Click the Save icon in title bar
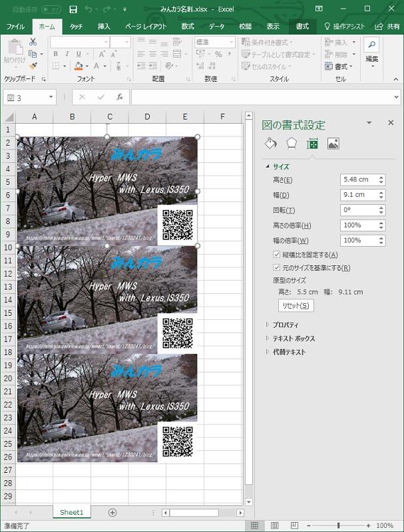Viewport: 404px width, 532px height. [73, 9]
